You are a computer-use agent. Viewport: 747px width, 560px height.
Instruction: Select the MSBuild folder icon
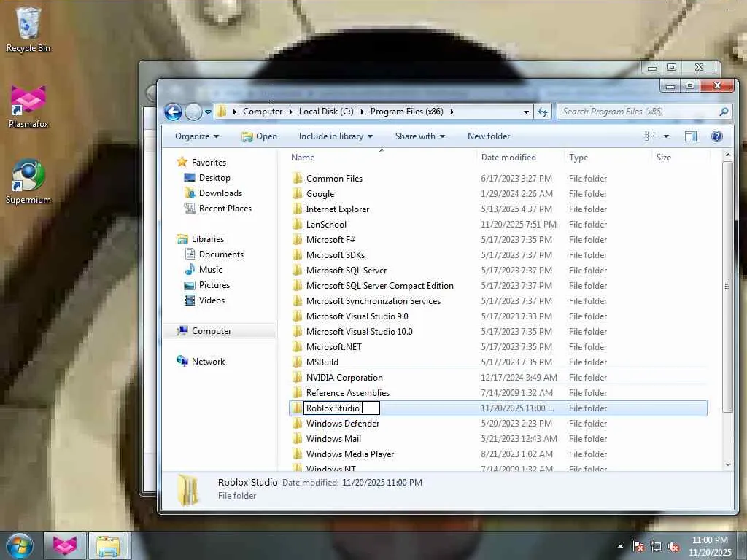click(x=298, y=362)
